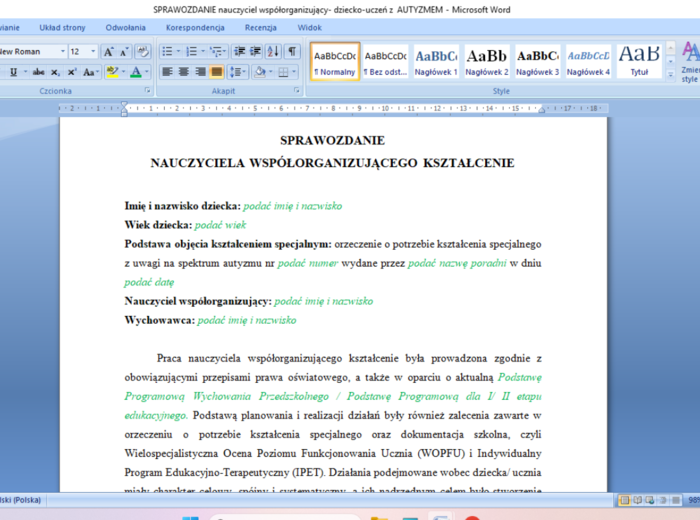Screen dimensions: 700x520
Task: Toggle superscript formatting
Action: pyautogui.click(x=71, y=72)
